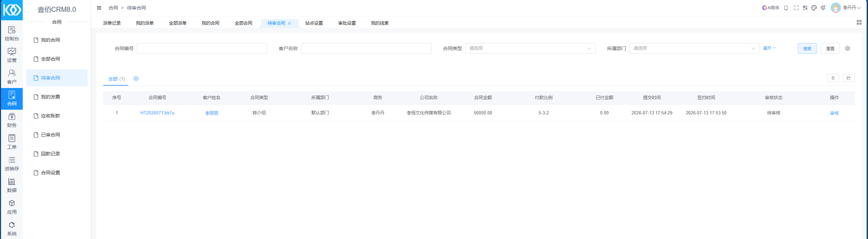Open the 进销存 inventory module

(12, 164)
